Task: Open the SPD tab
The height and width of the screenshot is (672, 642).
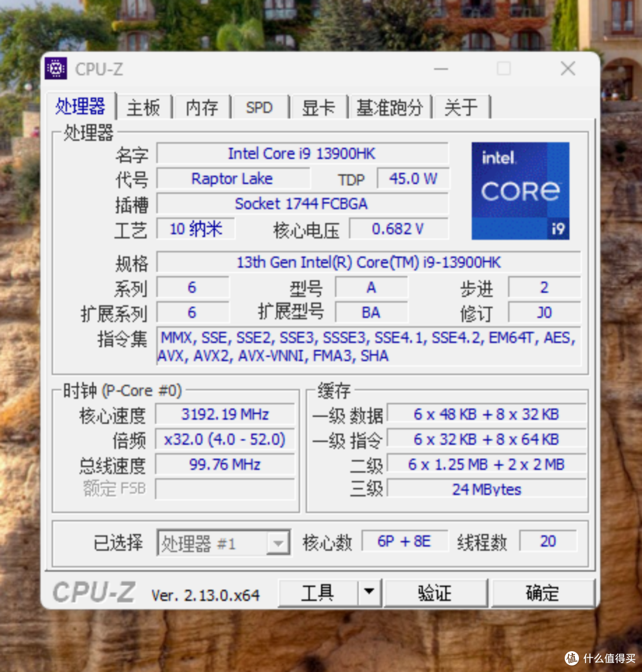Action: [x=260, y=107]
